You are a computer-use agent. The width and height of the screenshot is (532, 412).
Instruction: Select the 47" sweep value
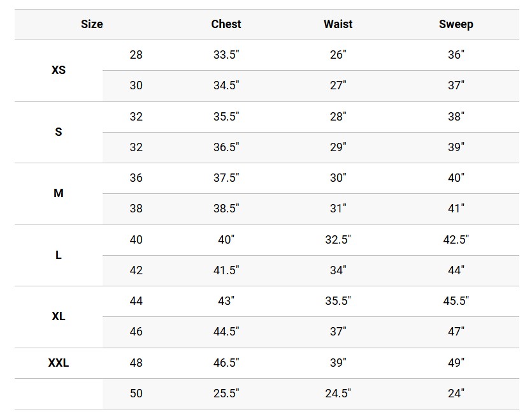456,332
